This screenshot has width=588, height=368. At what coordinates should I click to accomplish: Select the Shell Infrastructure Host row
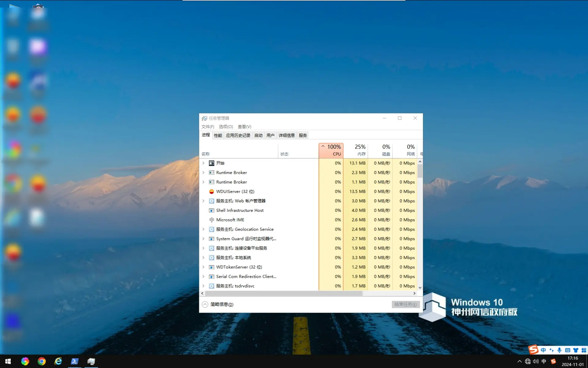240,210
